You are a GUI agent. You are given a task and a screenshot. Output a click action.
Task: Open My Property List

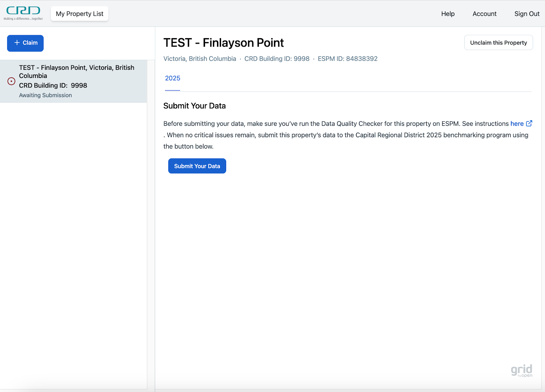click(x=79, y=14)
